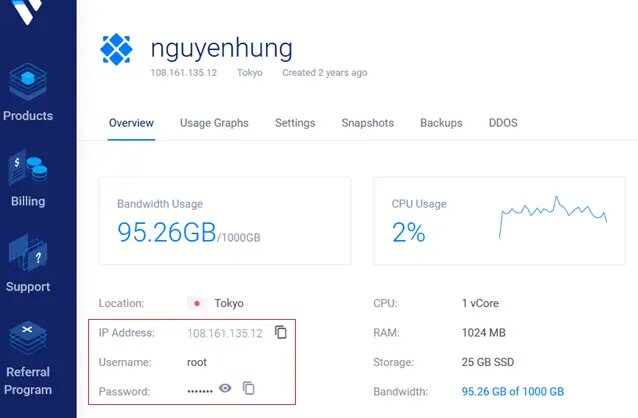The height and width of the screenshot is (418, 638).
Task: Click the Tokyo text in the header subtitle
Action: pyautogui.click(x=250, y=73)
